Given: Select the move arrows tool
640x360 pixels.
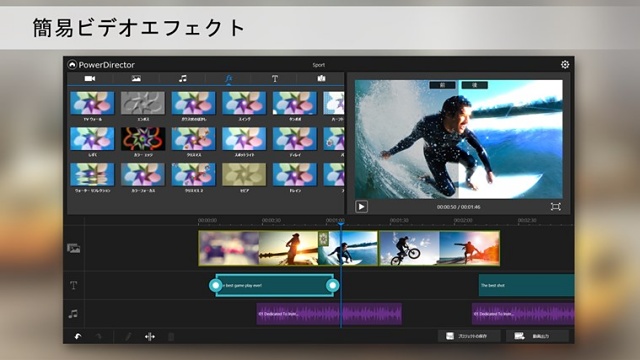Looking at the screenshot, I should [150, 336].
